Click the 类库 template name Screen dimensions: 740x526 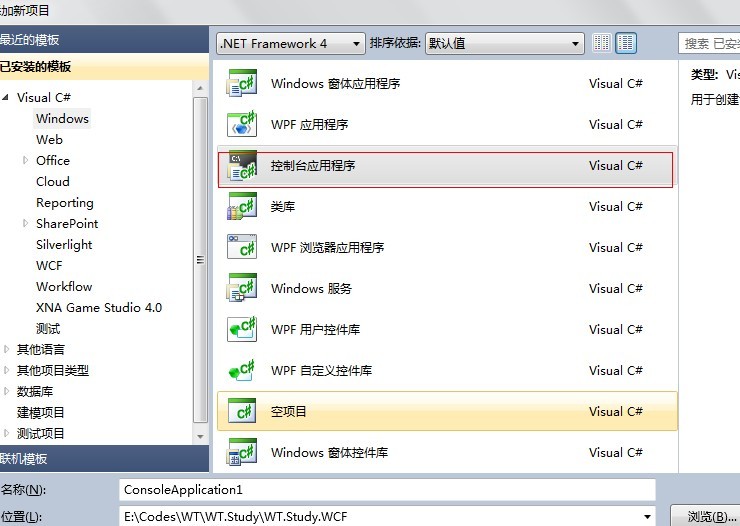[283, 207]
